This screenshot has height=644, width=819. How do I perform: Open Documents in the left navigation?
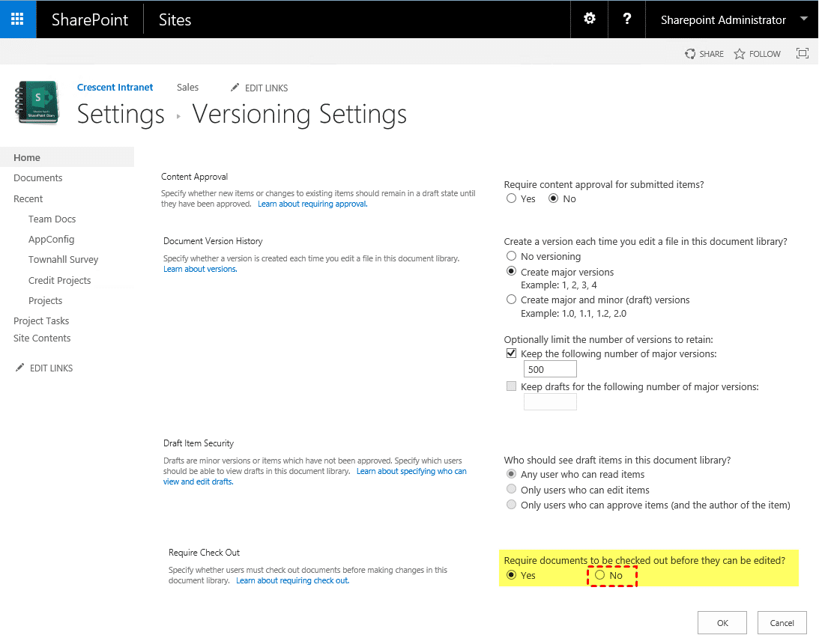pos(38,178)
